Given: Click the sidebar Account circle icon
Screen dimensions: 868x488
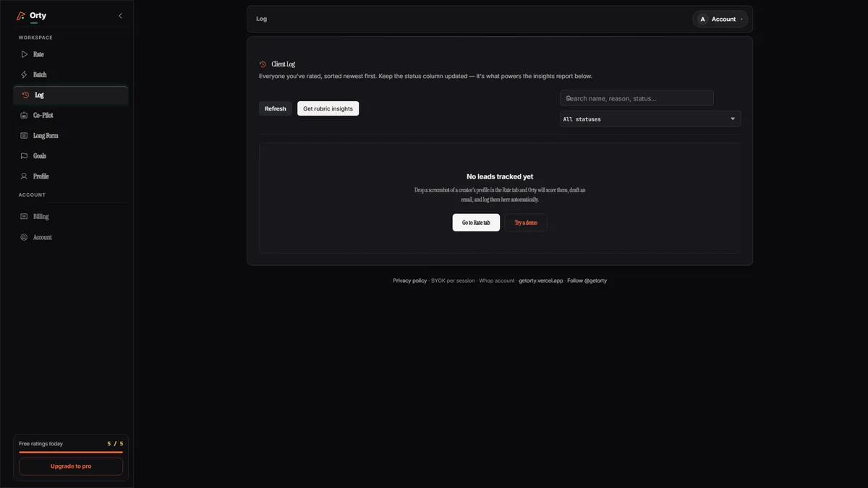Looking at the screenshot, I should [24, 237].
